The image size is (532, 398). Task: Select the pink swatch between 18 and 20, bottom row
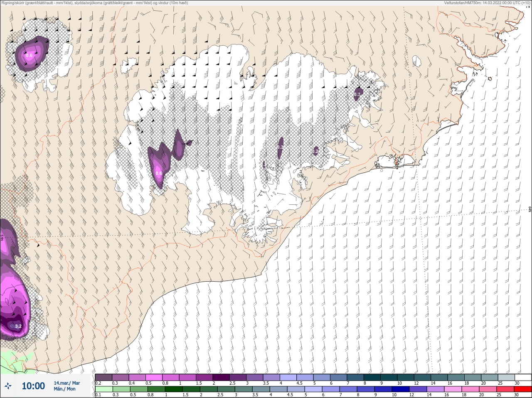coord(470,390)
